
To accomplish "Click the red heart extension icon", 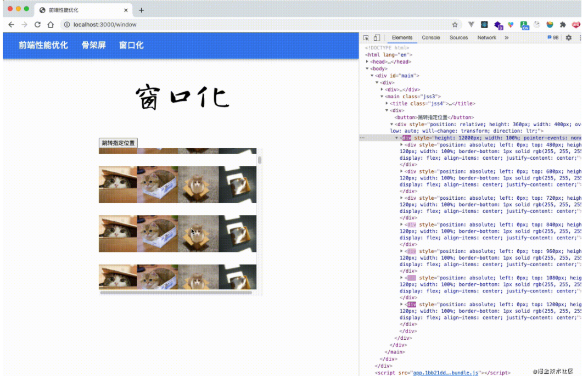I will 576,25.
